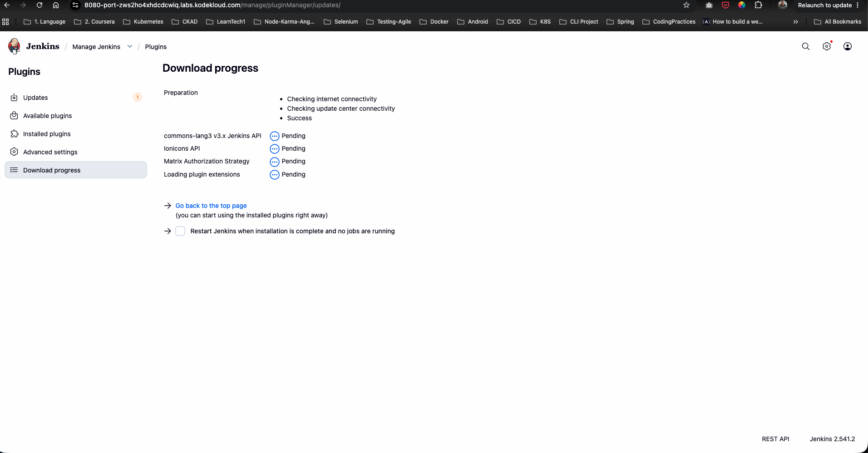The width and height of the screenshot is (868, 453).
Task: Click the Manage Jenkins breadcrumb link
Action: coord(96,47)
